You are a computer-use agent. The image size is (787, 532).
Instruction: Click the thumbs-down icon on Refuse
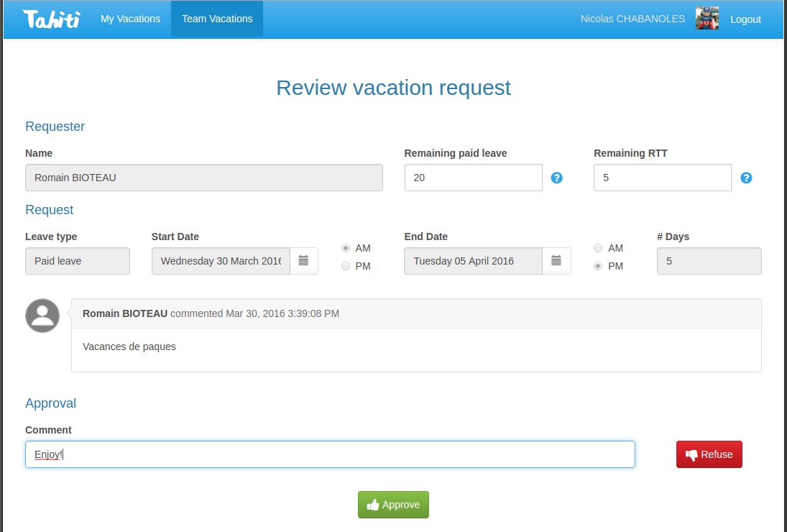coord(691,454)
